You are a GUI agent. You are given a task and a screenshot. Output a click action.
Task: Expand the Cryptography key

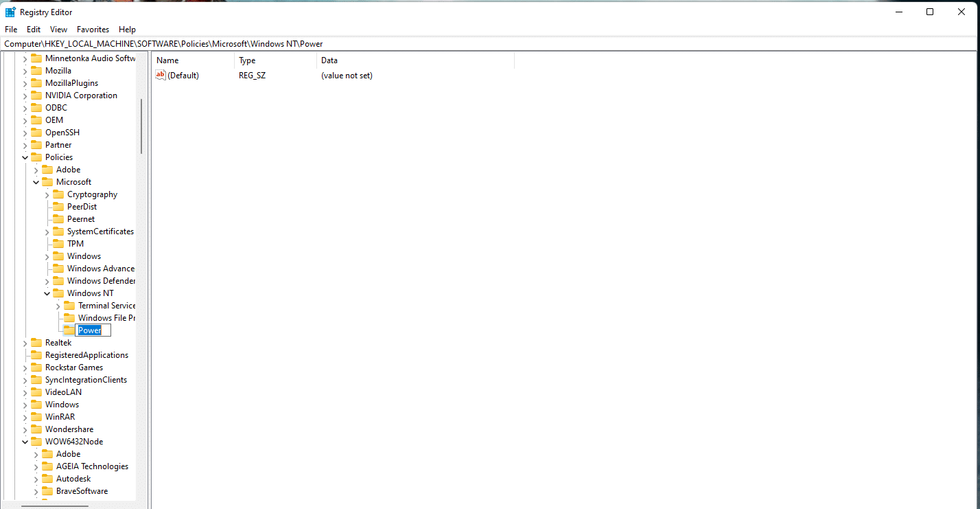click(x=47, y=194)
